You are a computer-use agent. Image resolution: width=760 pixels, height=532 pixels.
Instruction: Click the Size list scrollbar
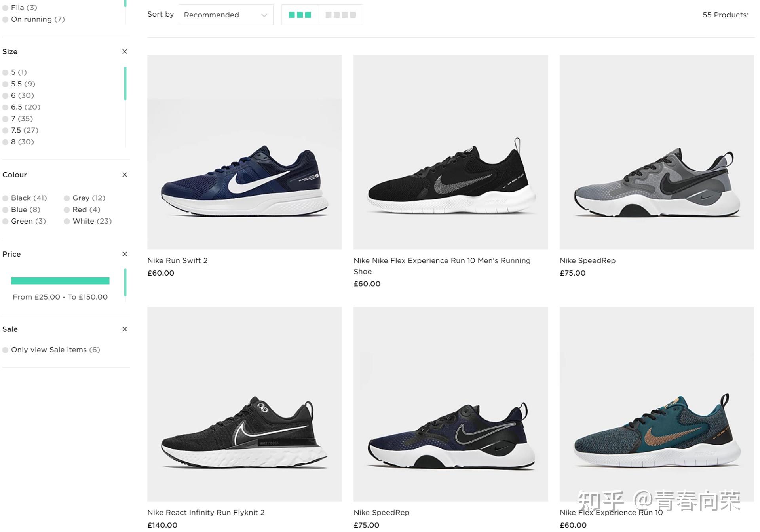coord(125,84)
